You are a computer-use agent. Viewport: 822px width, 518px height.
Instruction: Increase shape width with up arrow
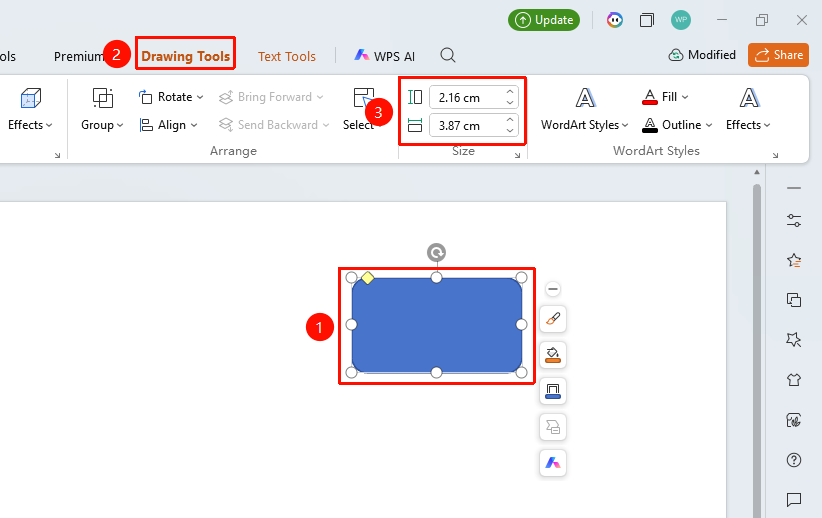(x=510, y=120)
